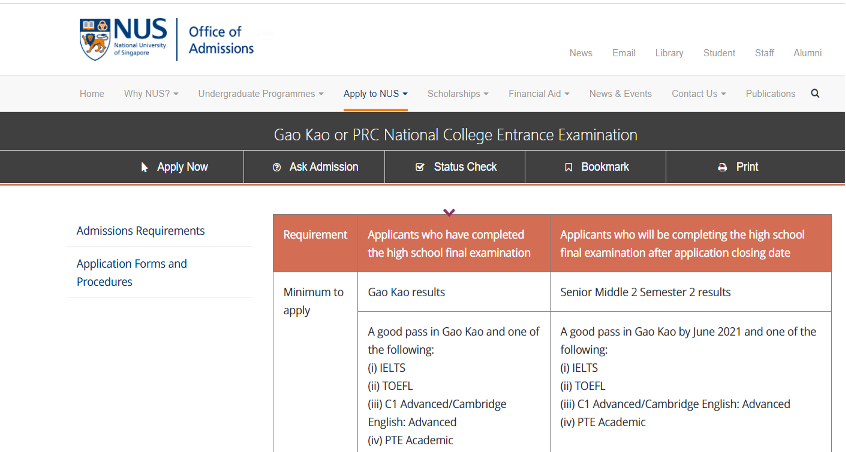
Task: Expand the Undergraduate Programmes dropdown
Action: coord(260,94)
